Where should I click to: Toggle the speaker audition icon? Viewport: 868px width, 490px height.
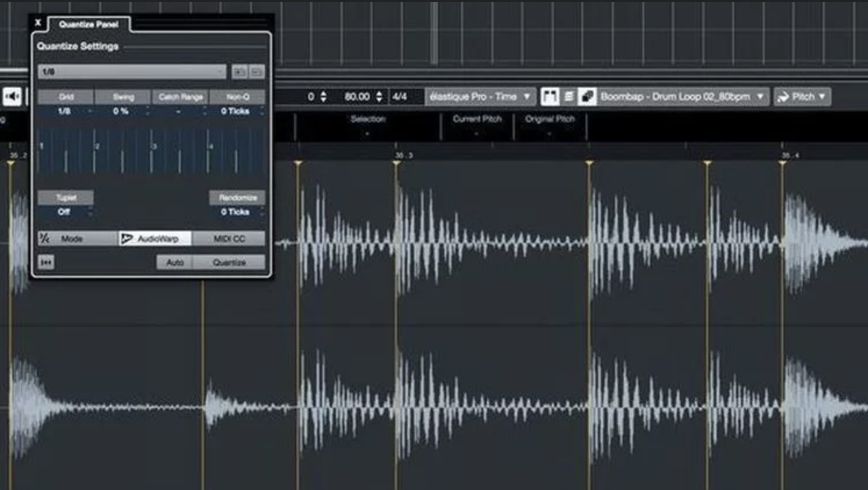pyautogui.click(x=12, y=96)
